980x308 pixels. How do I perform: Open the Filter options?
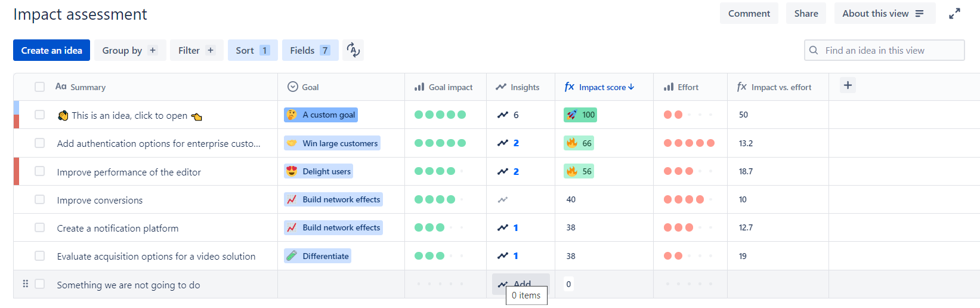click(x=196, y=50)
